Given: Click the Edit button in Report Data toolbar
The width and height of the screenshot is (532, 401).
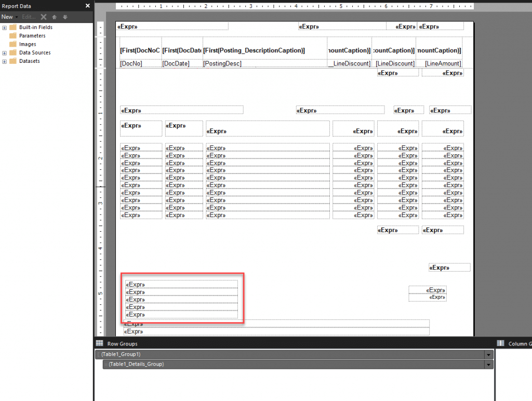Looking at the screenshot, I should click(29, 17).
